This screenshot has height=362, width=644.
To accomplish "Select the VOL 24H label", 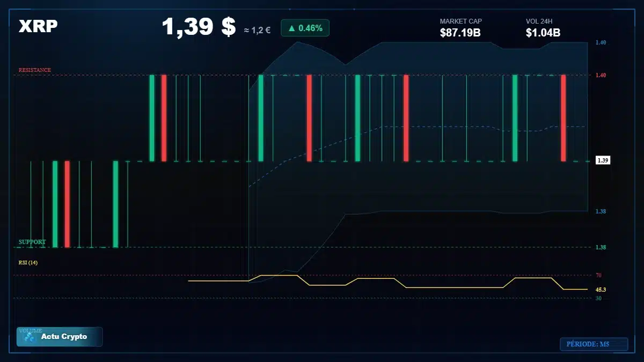I will [x=539, y=21].
